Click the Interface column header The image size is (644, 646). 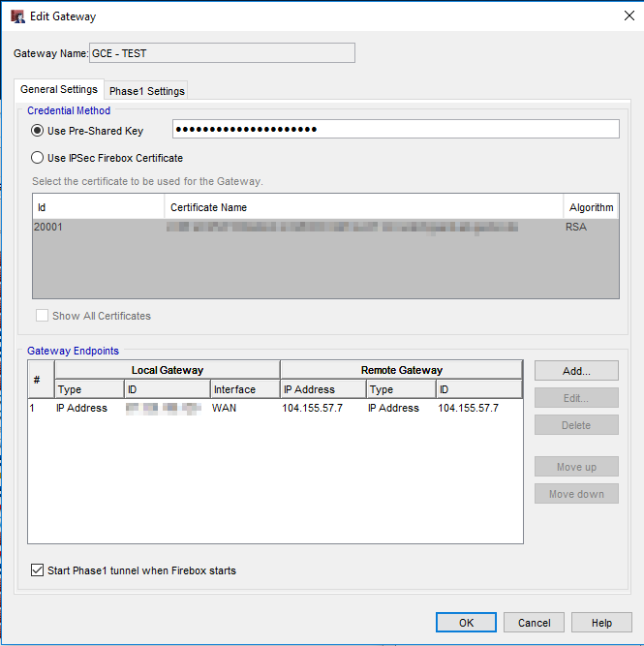[245, 389]
